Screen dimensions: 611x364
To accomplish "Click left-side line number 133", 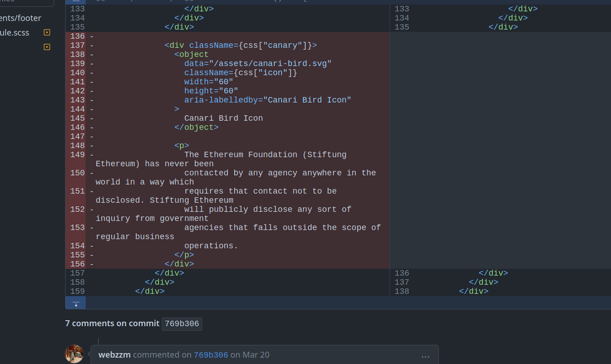I will click(77, 9).
